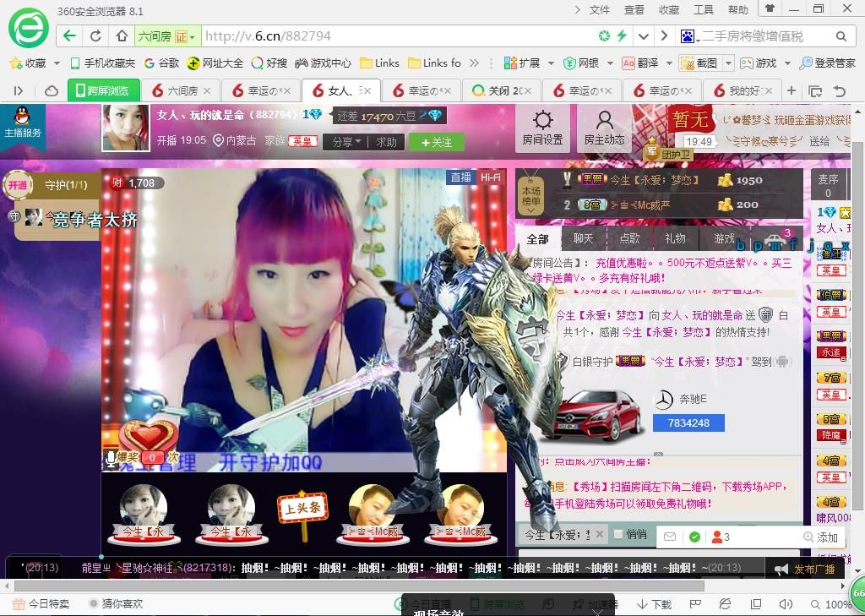865x616 pixels.
Task: Open 登录管家 login manager
Action: [x=828, y=63]
